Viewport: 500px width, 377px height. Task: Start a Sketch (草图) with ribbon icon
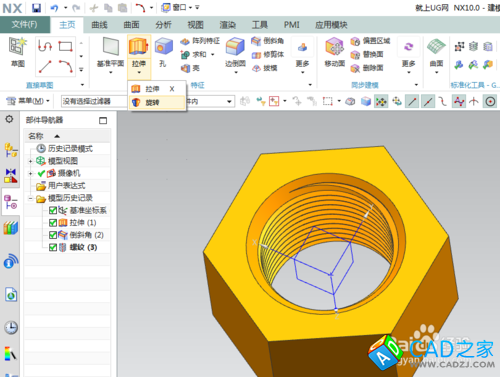coord(18,46)
